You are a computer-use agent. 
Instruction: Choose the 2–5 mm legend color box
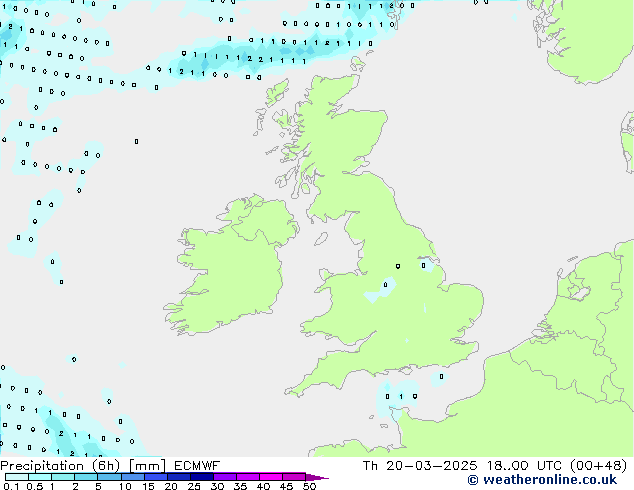(x=86, y=477)
